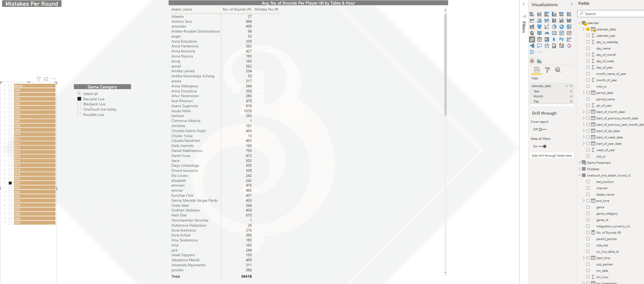Viewport: 644px width, 284px height.
Task: Add an R script visual
Action: pyautogui.click(x=554, y=39)
